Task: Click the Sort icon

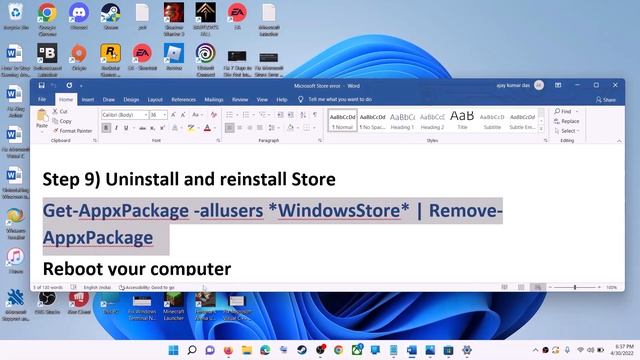Action: (303, 115)
